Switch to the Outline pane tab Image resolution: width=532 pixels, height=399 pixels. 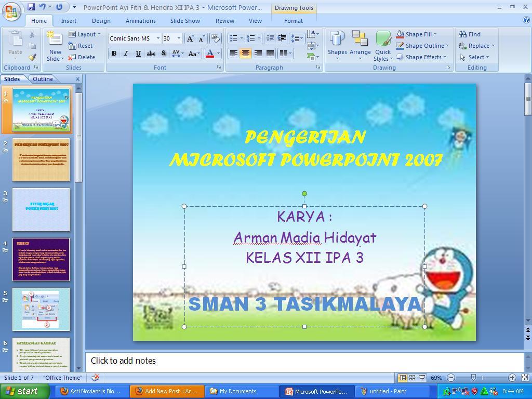click(43, 79)
